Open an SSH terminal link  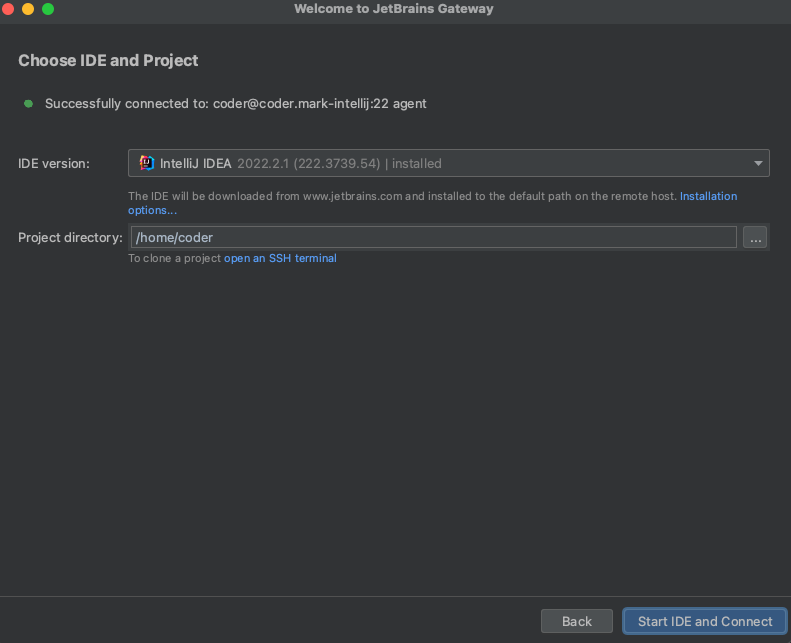[280, 258]
